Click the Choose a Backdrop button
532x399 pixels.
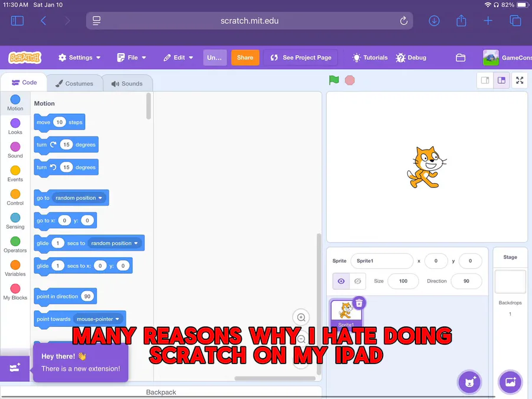pos(510,382)
